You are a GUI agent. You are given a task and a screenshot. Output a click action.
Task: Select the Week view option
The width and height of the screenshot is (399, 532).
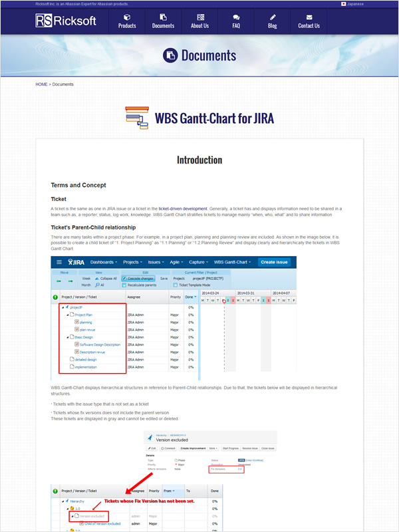[x=86, y=279]
